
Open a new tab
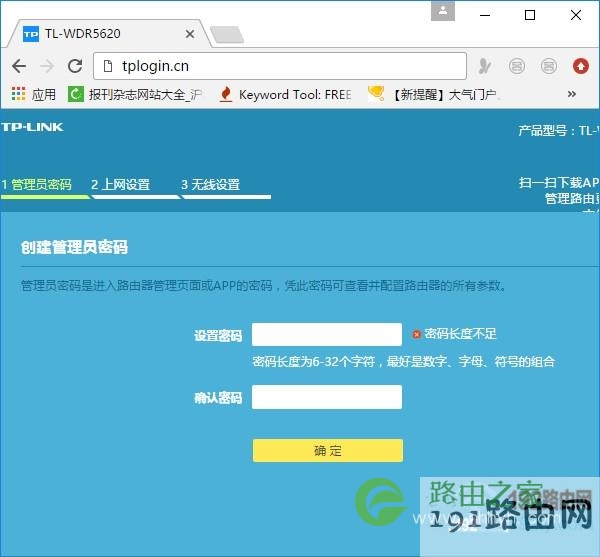pos(227,35)
